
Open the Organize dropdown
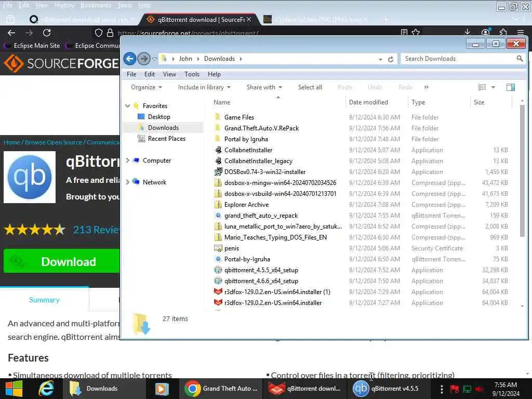[x=146, y=87]
